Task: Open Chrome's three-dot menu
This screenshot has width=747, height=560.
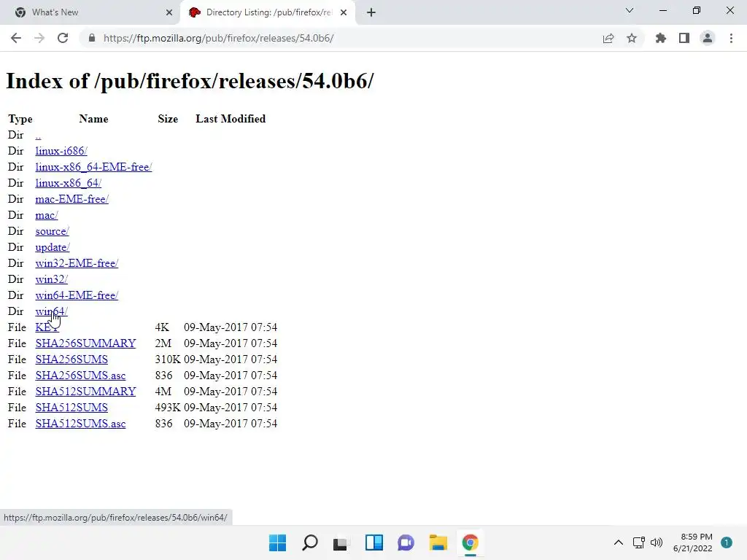Action: pyautogui.click(x=731, y=38)
